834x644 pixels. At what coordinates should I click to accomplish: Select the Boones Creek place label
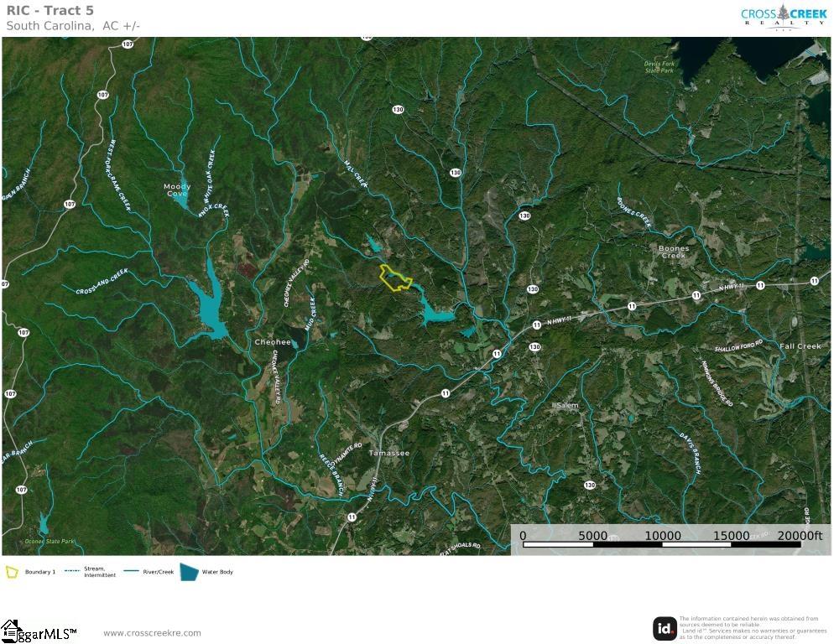pyautogui.click(x=674, y=252)
